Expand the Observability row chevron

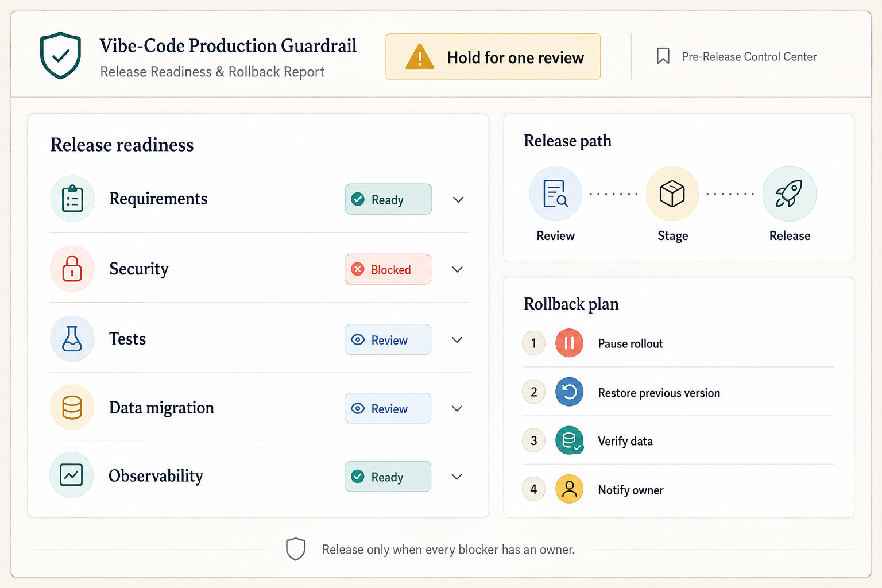click(x=457, y=477)
